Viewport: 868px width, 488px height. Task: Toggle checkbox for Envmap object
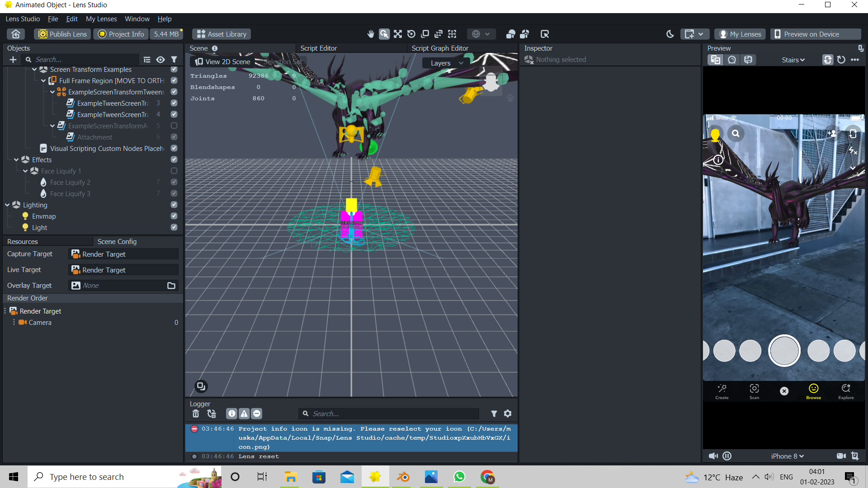(x=174, y=216)
